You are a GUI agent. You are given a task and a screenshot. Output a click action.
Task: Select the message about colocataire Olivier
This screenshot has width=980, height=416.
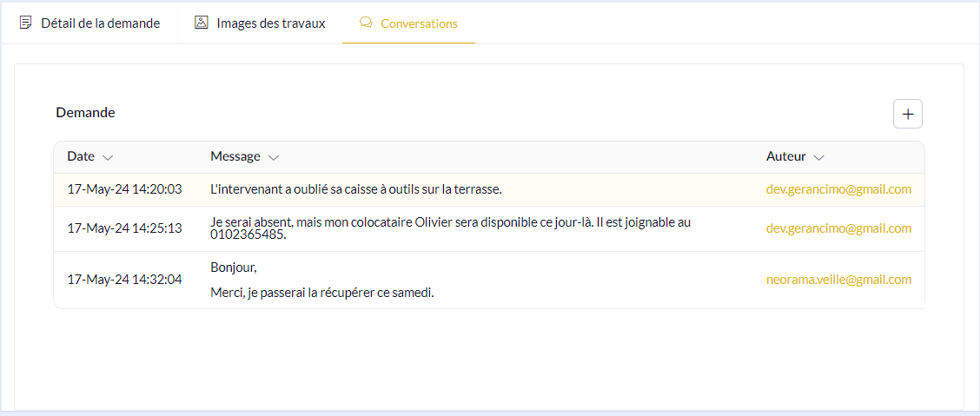point(450,228)
